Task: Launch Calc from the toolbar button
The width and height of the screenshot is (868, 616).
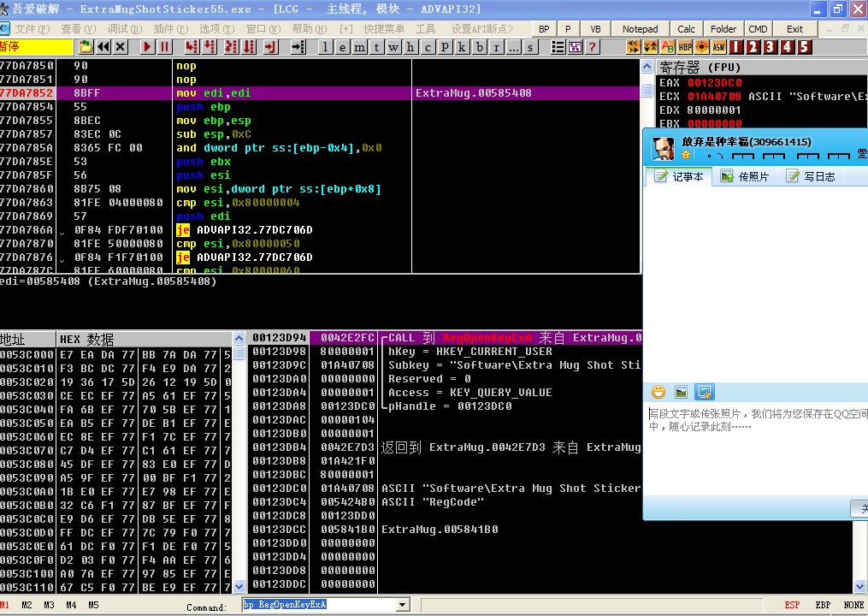Action: click(x=686, y=29)
